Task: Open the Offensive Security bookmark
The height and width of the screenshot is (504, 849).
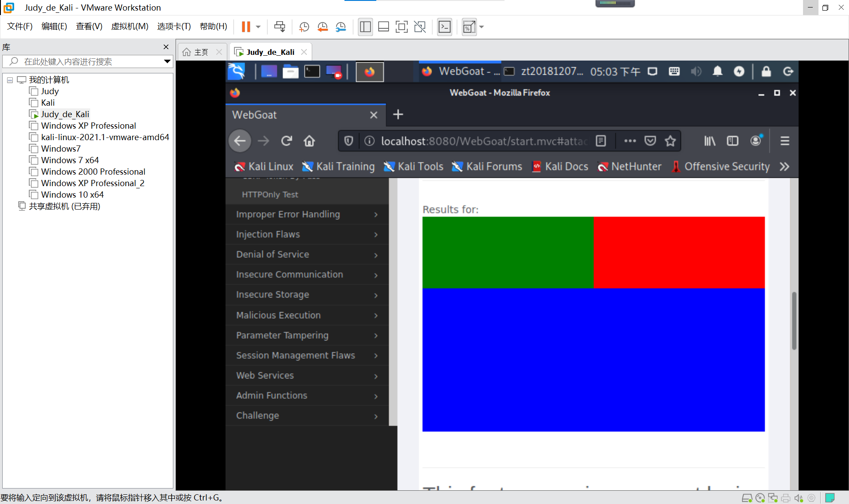Action: coord(721,167)
